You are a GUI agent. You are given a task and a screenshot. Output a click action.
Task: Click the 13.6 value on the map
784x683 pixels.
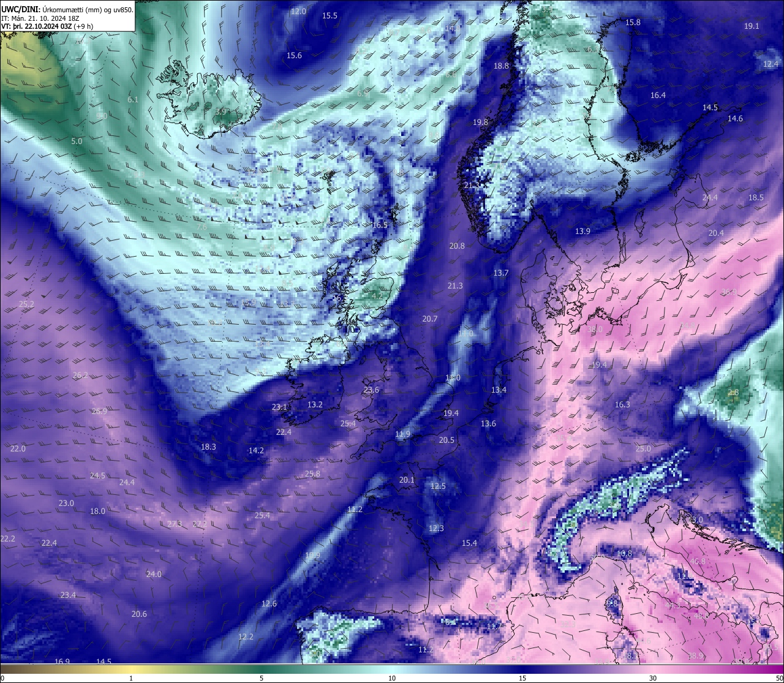pyautogui.click(x=488, y=423)
